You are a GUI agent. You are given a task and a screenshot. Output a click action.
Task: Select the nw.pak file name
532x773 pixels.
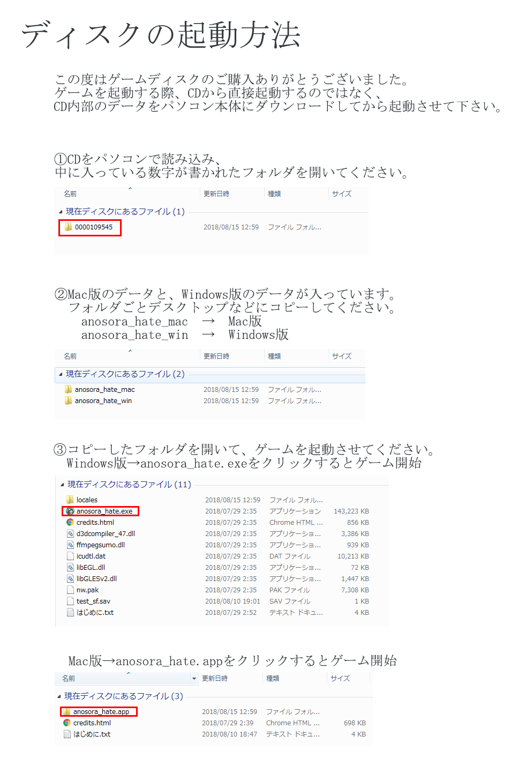87,590
